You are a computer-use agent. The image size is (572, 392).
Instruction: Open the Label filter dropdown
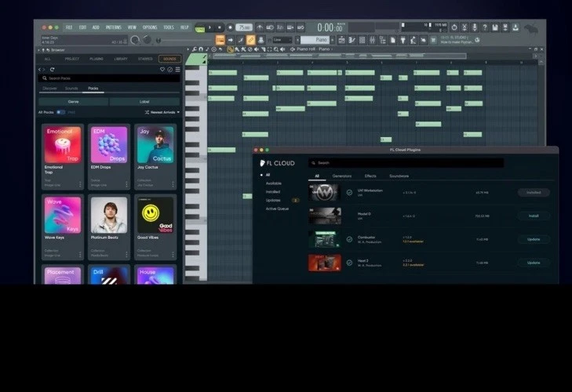(144, 102)
